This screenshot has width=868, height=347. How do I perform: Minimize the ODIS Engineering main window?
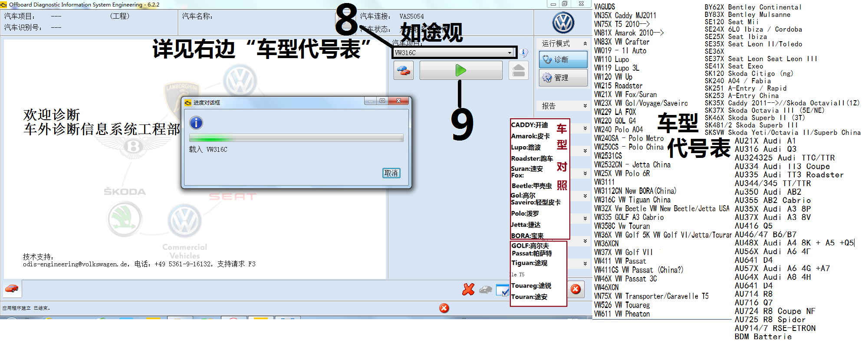coord(553,4)
